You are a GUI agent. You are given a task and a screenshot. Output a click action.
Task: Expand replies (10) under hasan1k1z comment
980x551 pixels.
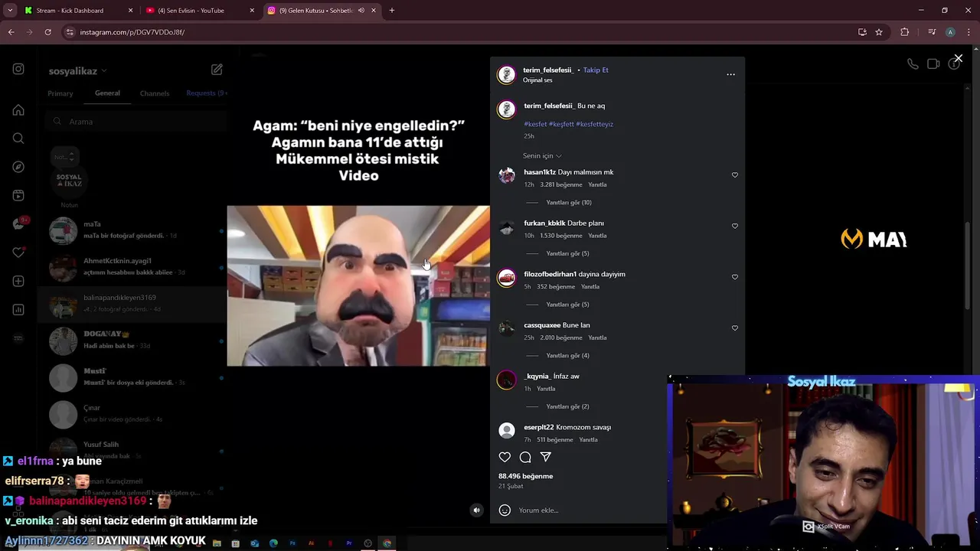568,203
